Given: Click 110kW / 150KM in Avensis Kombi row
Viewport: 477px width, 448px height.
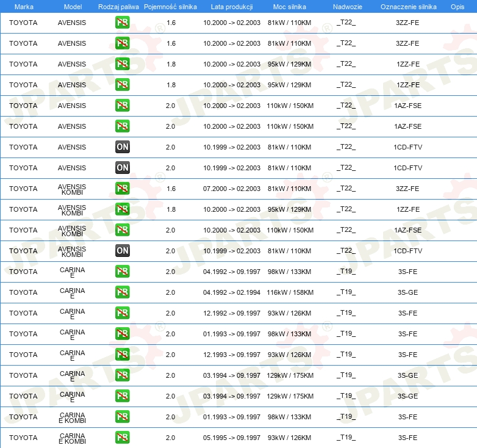Looking at the screenshot, I should point(290,230).
